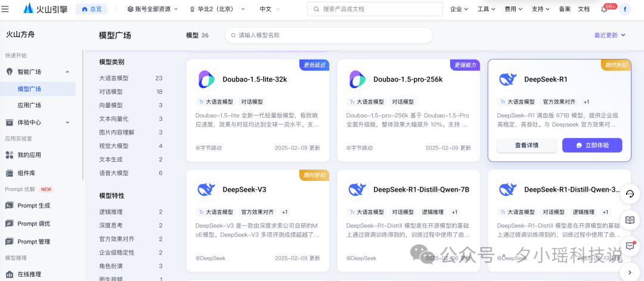Open the user avatar icon

(x=625, y=9)
